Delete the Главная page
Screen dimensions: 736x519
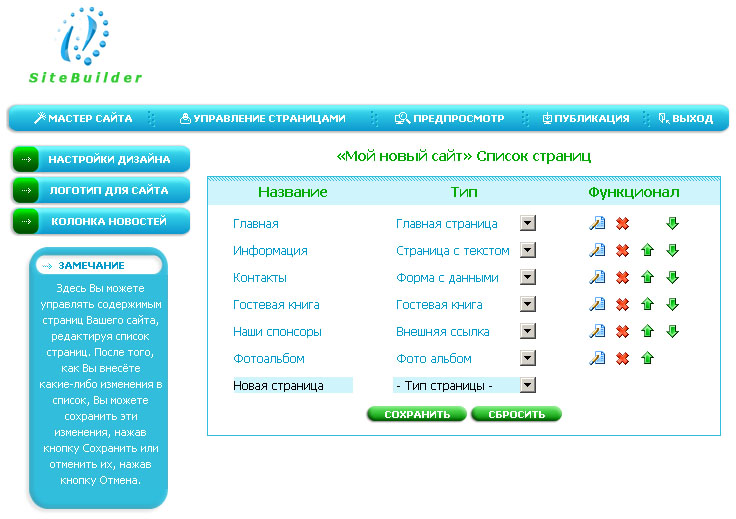(622, 224)
